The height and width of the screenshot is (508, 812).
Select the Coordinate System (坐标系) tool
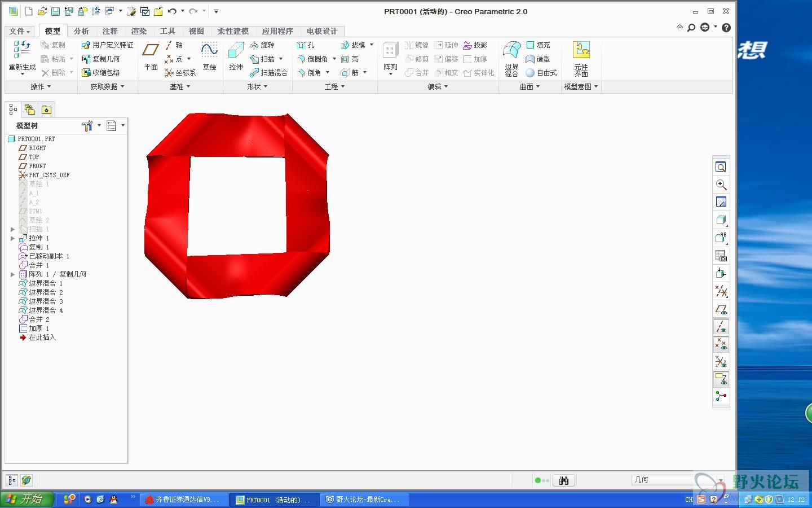pos(180,72)
